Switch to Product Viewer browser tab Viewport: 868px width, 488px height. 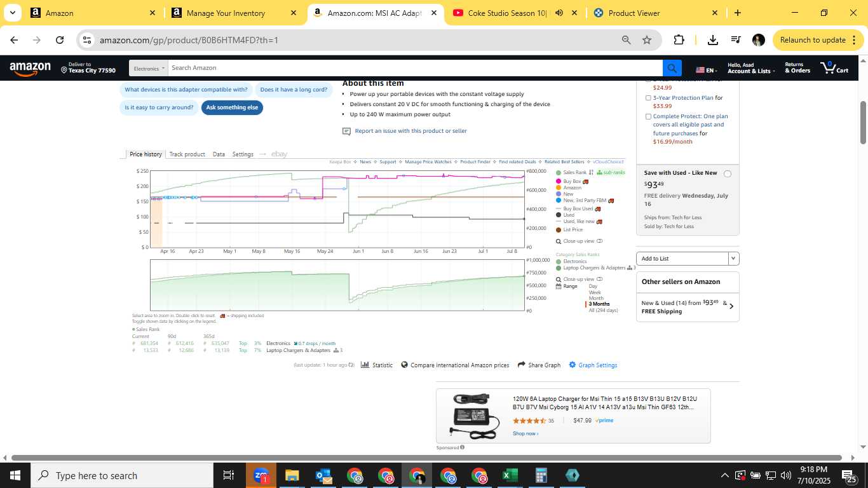pyautogui.click(x=653, y=13)
